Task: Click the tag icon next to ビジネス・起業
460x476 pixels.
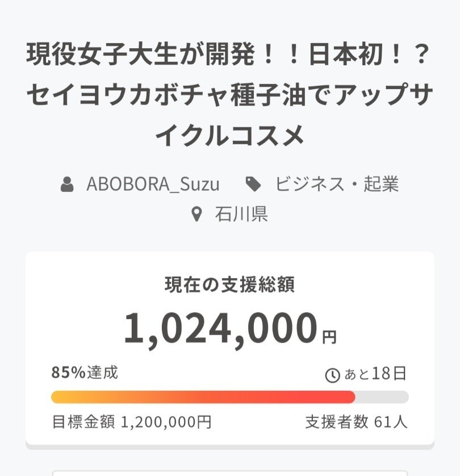Action: (x=253, y=184)
